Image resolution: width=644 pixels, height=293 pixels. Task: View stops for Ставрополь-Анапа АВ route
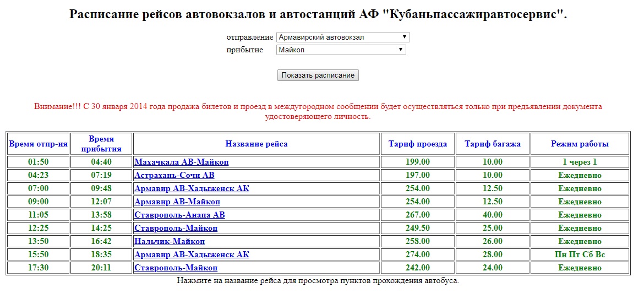pos(179,215)
